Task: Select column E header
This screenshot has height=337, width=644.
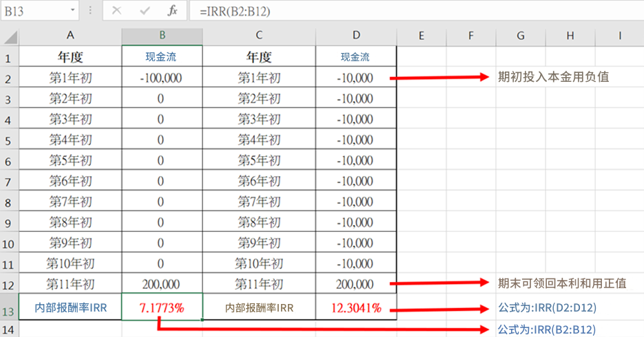Action: tap(422, 36)
